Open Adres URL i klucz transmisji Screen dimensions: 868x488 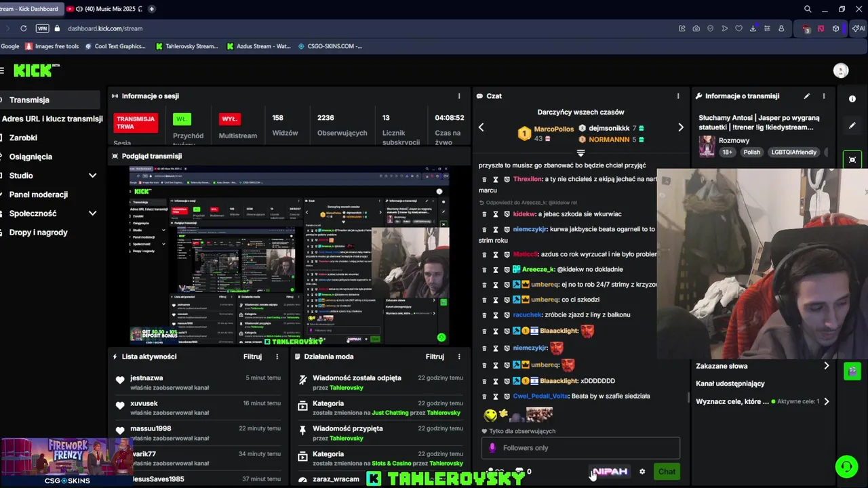(x=51, y=119)
